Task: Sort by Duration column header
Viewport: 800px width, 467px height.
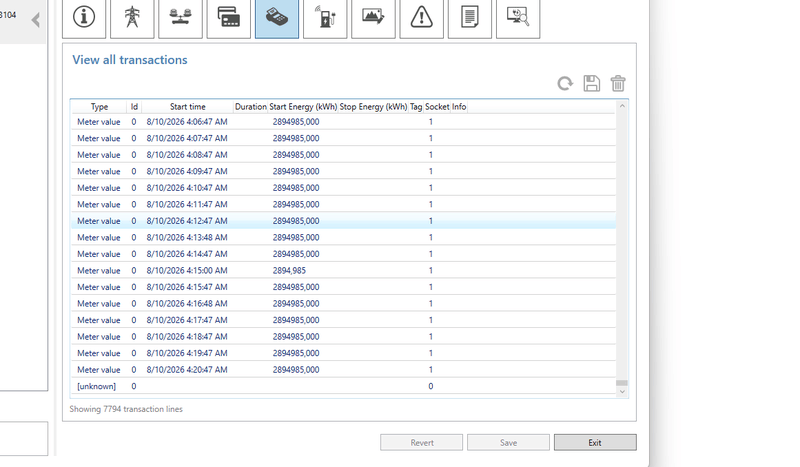Action: tap(251, 107)
